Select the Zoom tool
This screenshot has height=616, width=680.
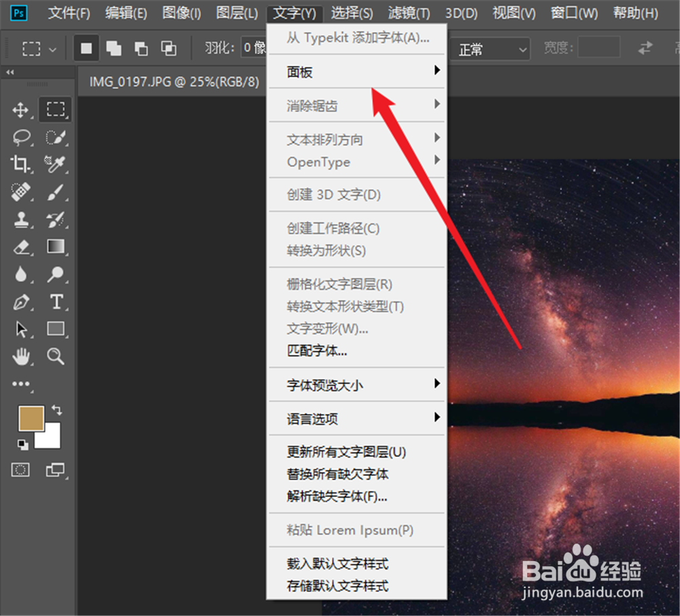[56, 357]
